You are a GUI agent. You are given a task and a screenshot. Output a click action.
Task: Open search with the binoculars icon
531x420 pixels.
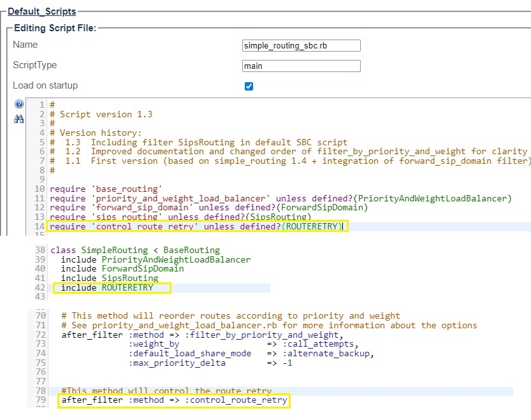coord(19,119)
